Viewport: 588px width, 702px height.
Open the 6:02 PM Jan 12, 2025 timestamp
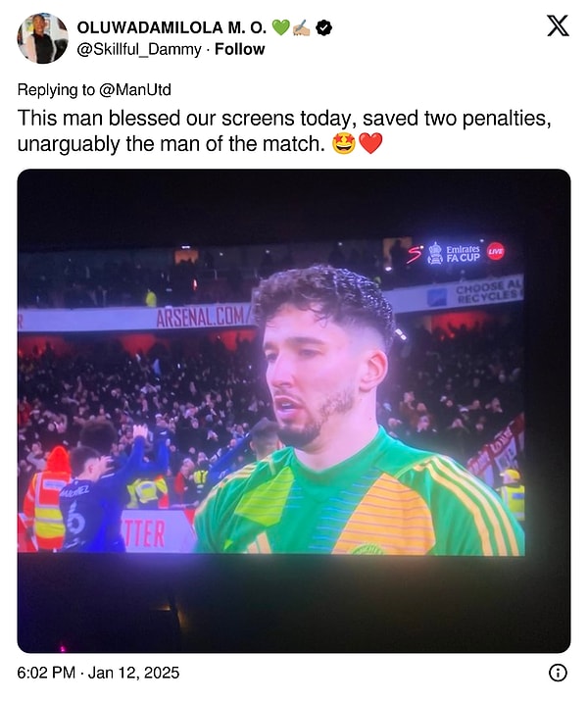click(x=98, y=673)
